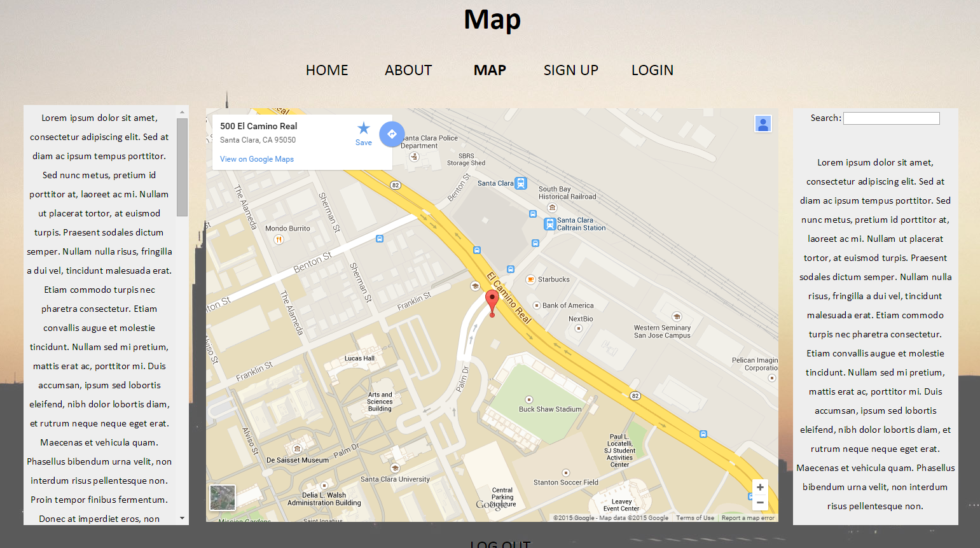Screen dimensions: 980x548
Task: Click Arts and Sciences Building label
Action: (x=380, y=402)
